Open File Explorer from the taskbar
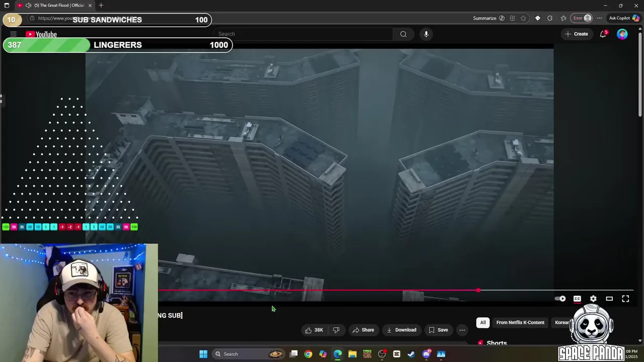This screenshot has height=362, width=644. click(x=352, y=354)
